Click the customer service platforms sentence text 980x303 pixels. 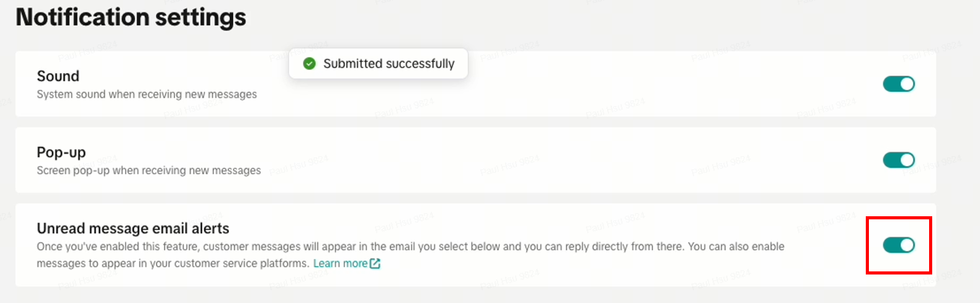coord(174,263)
